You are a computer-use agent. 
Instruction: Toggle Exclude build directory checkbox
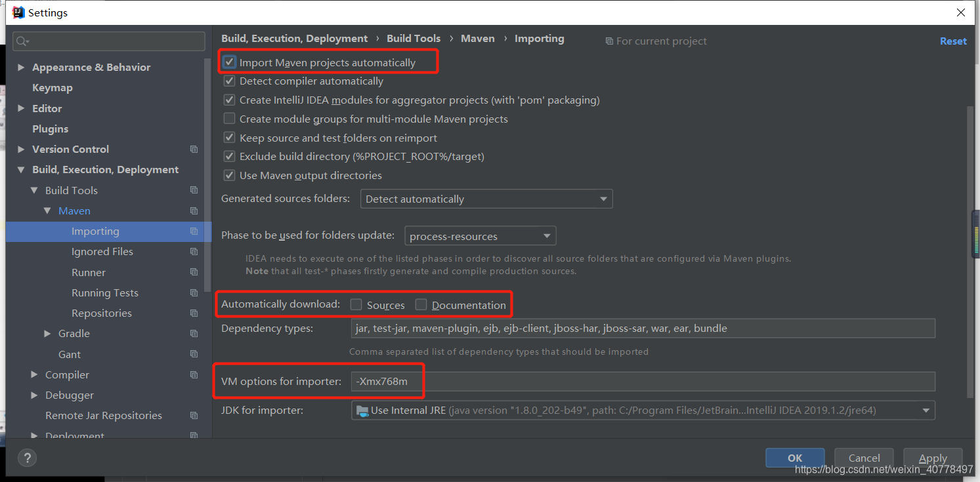click(x=229, y=157)
